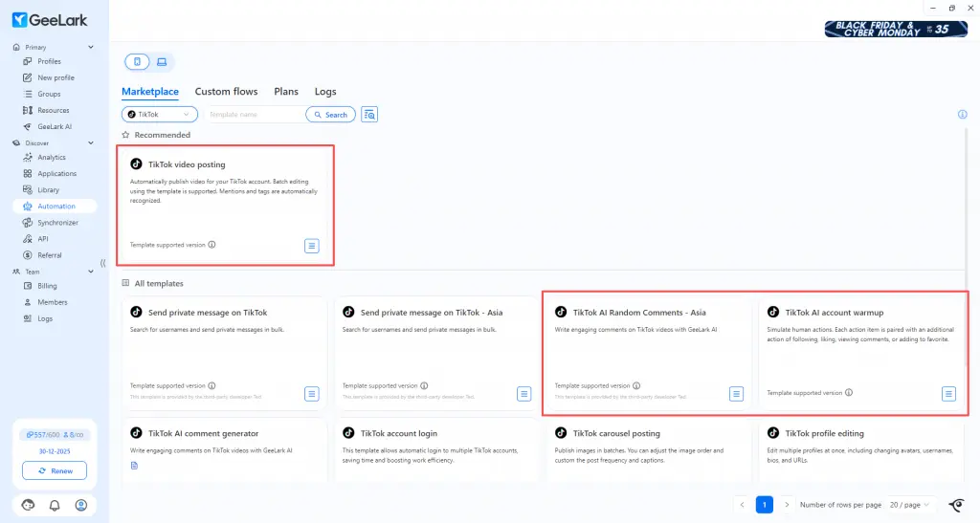This screenshot has width=980, height=523.
Task: Open Profiles in the sidebar
Action: click(49, 61)
